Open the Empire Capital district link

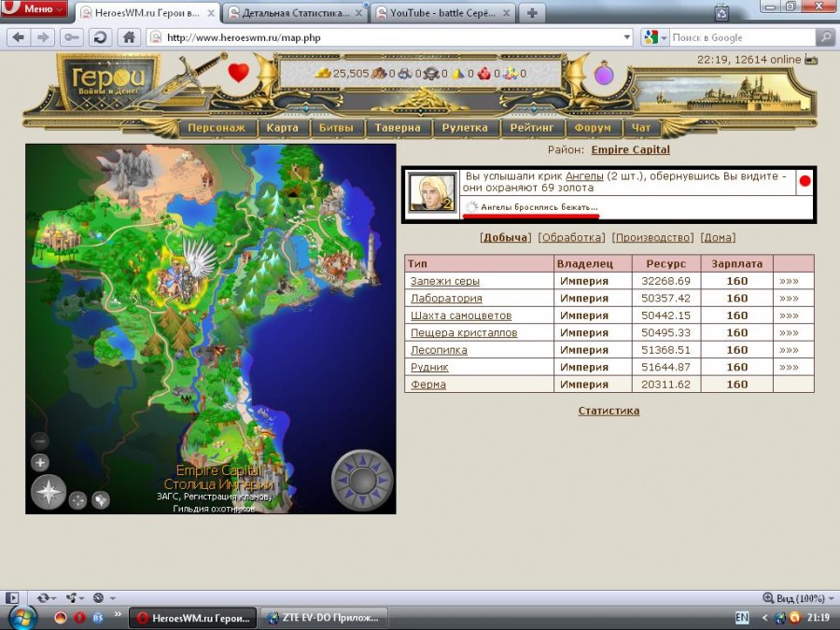point(631,150)
